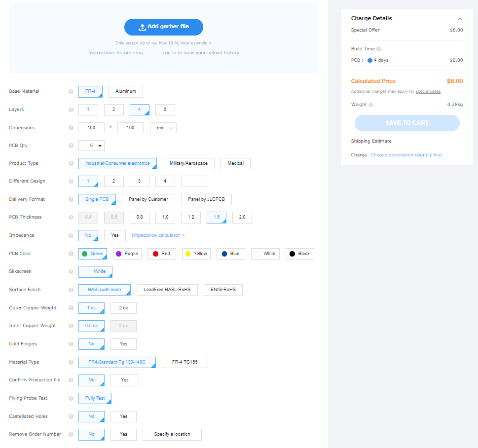Image resolution: width=478 pixels, height=448 pixels.
Task: Enable impedance by selecting Yes
Action: tap(114, 235)
